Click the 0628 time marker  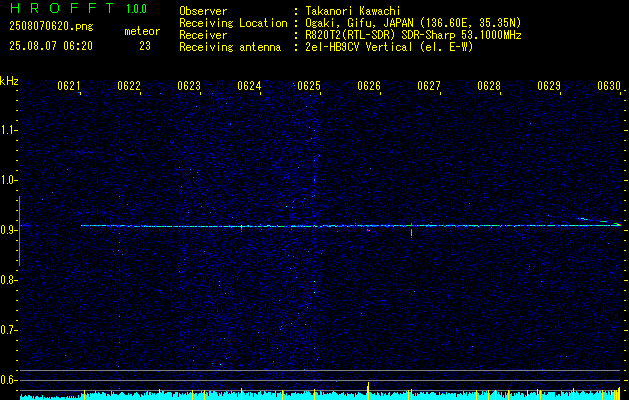[489, 86]
